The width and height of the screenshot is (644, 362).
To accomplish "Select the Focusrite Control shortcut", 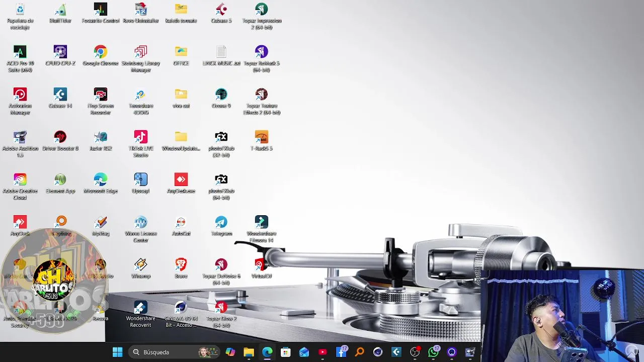I will (101, 13).
